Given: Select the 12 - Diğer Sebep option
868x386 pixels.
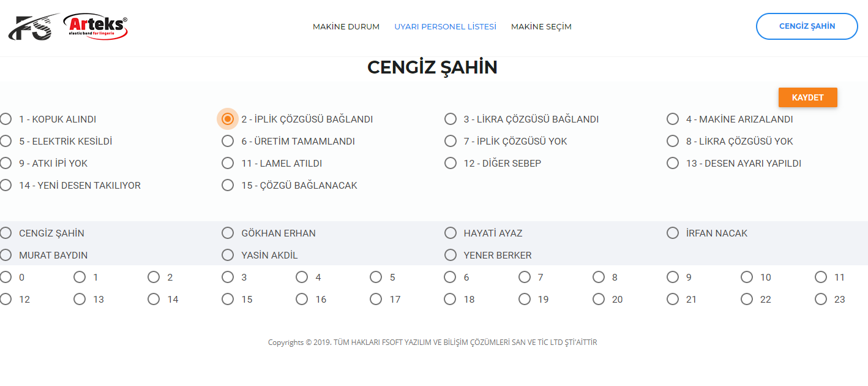Looking at the screenshot, I should coord(451,164).
